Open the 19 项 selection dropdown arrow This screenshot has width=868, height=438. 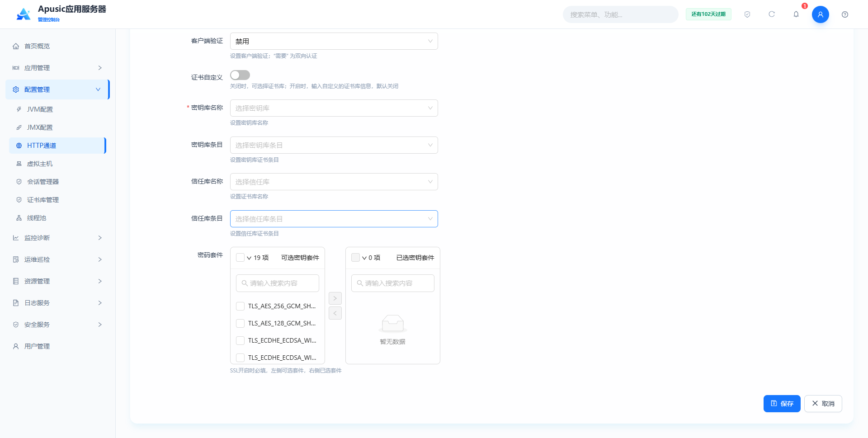[x=249, y=258]
